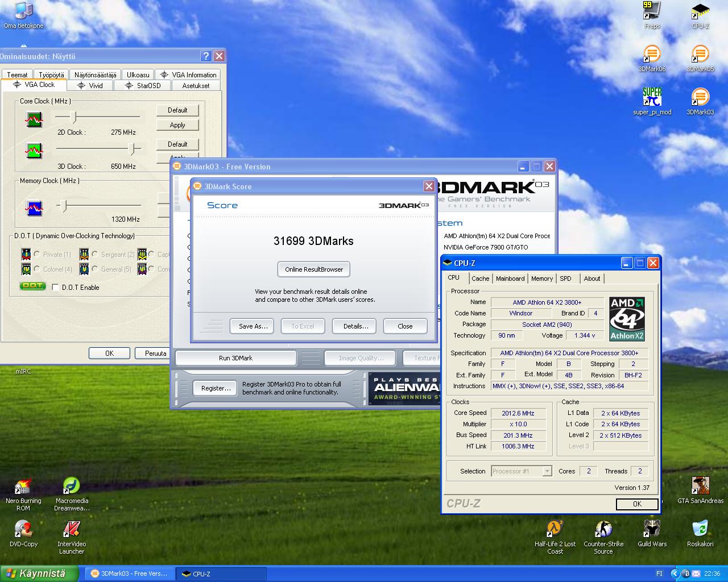The image size is (728, 582).
Task: Launch the InterVideo Launcher shortcut
Action: [72, 538]
